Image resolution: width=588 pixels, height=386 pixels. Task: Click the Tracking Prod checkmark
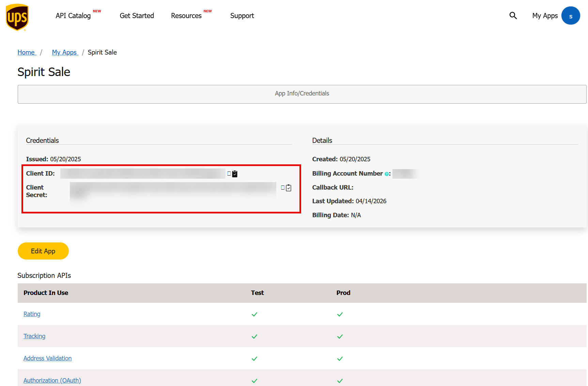pyautogui.click(x=340, y=337)
